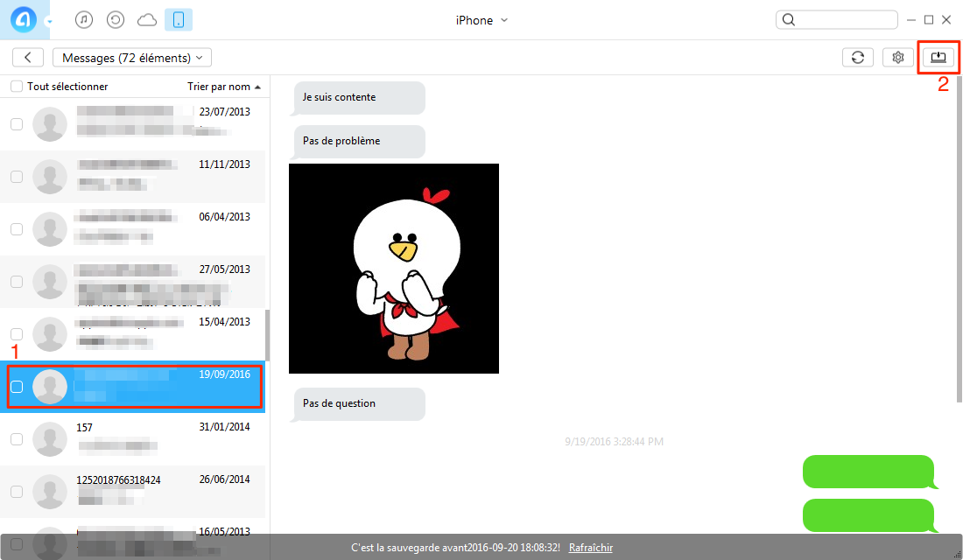
Task: Tick the checkbox for 15/04/2013 conversation
Action: coord(17,334)
